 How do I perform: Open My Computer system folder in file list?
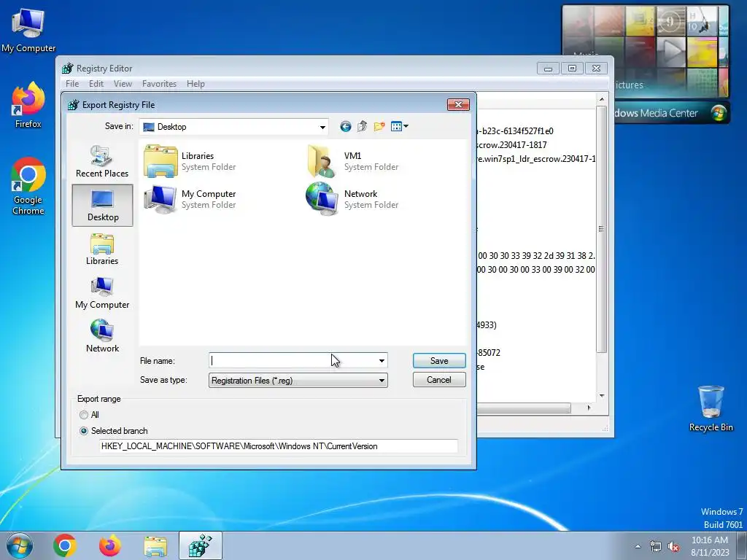(190, 199)
